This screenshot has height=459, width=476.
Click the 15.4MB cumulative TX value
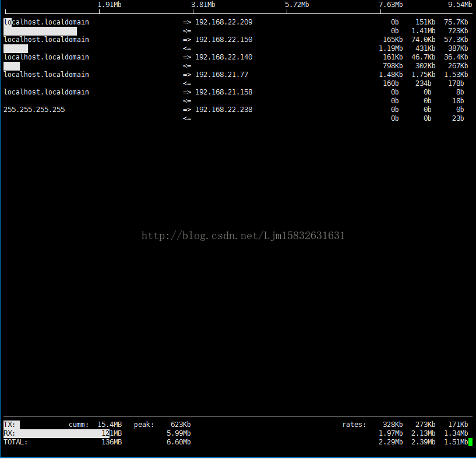click(110, 425)
